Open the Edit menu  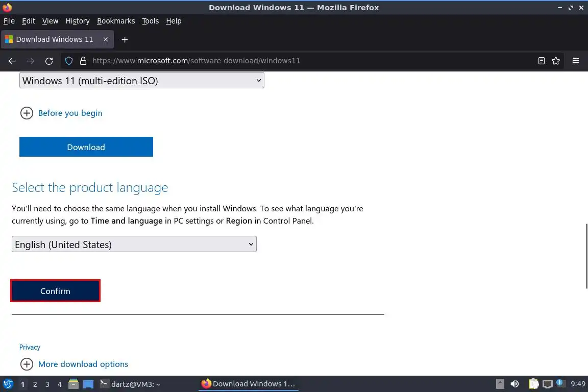click(29, 21)
